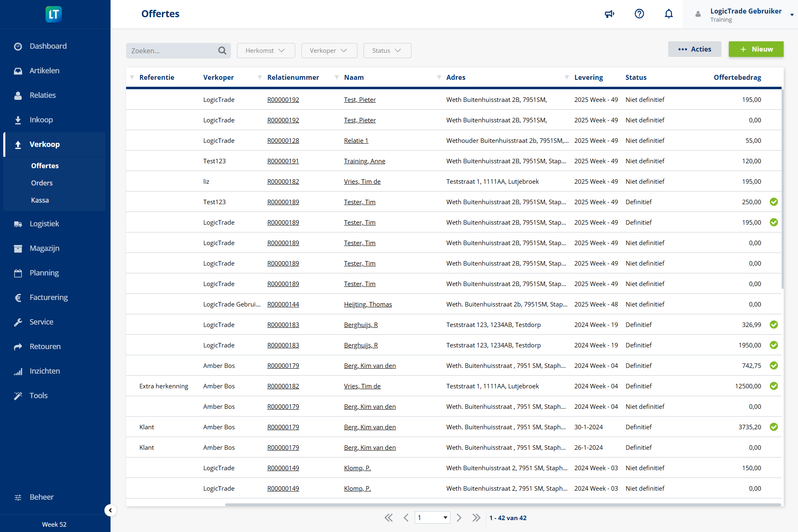Click the green checkmark on the 12500,00 offerte

click(774, 386)
